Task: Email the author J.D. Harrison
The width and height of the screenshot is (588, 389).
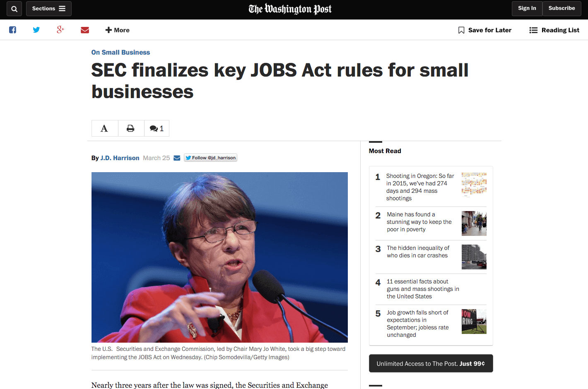Action: click(x=177, y=158)
